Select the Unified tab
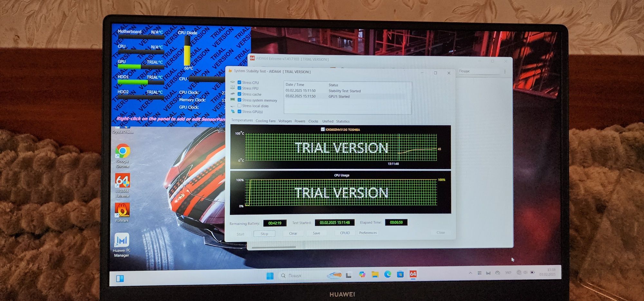 pos(328,121)
